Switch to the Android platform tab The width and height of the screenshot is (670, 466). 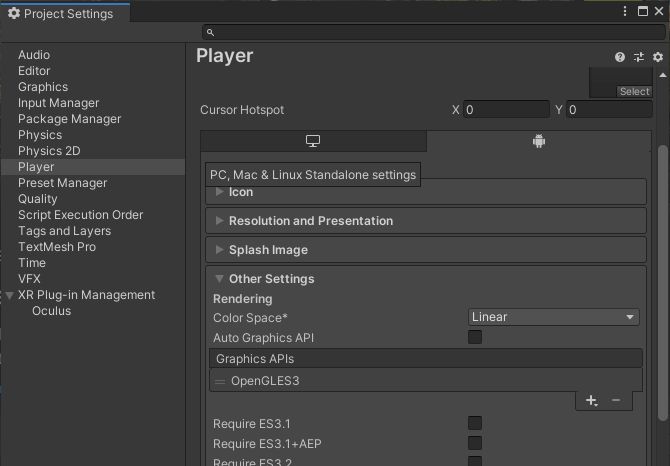[x=539, y=141]
